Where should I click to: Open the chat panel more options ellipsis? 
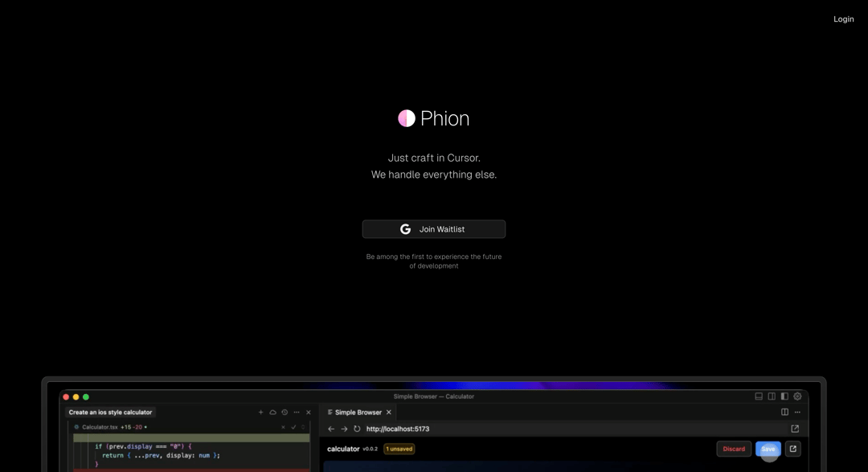pyautogui.click(x=297, y=412)
